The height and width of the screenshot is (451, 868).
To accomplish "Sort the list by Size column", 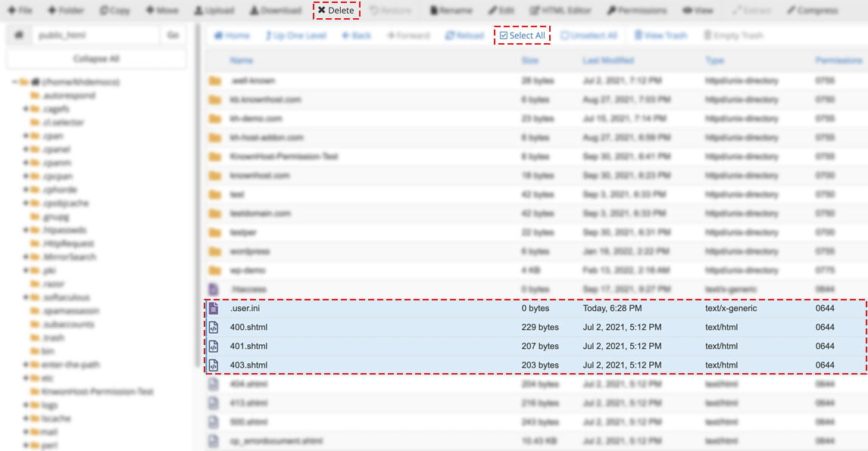I will (x=529, y=61).
